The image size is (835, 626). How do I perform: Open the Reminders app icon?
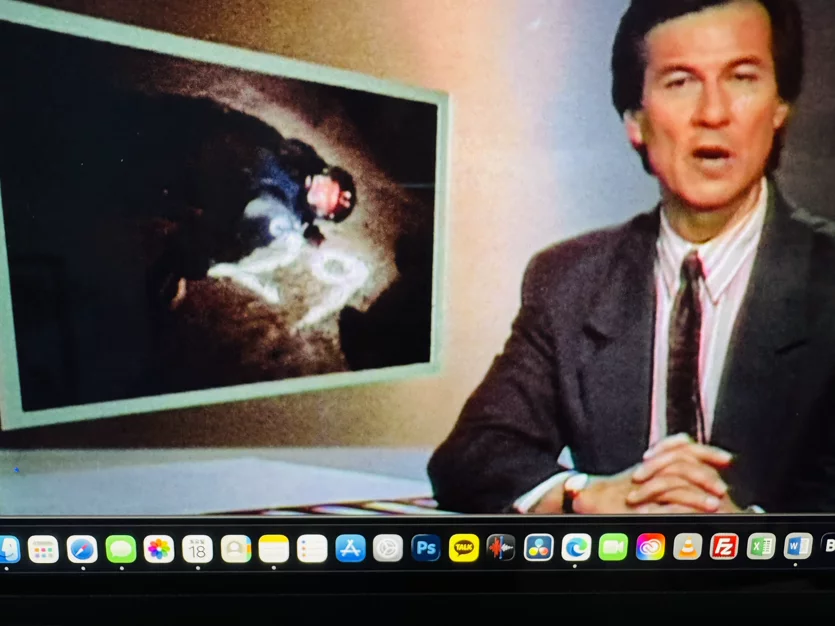pos(312,549)
